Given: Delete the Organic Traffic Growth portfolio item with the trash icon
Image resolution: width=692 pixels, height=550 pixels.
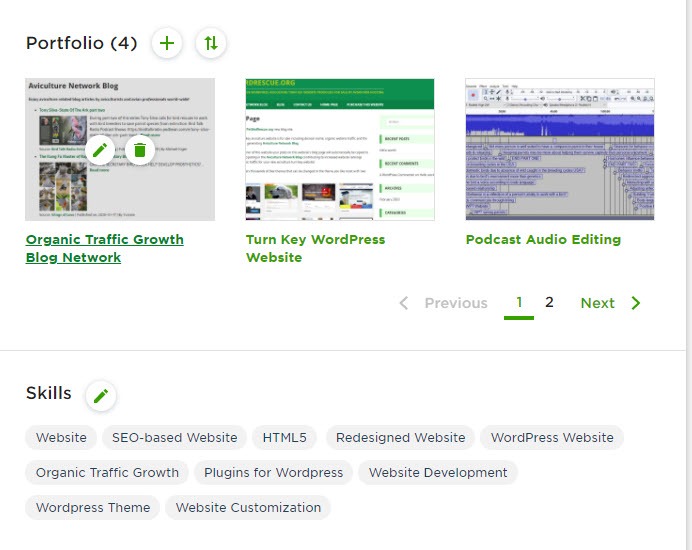Looking at the screenshot, I should coord(140,150).
